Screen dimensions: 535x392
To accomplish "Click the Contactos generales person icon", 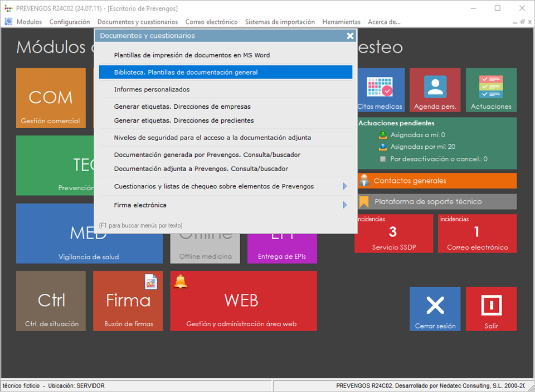I will coord(364,181).
